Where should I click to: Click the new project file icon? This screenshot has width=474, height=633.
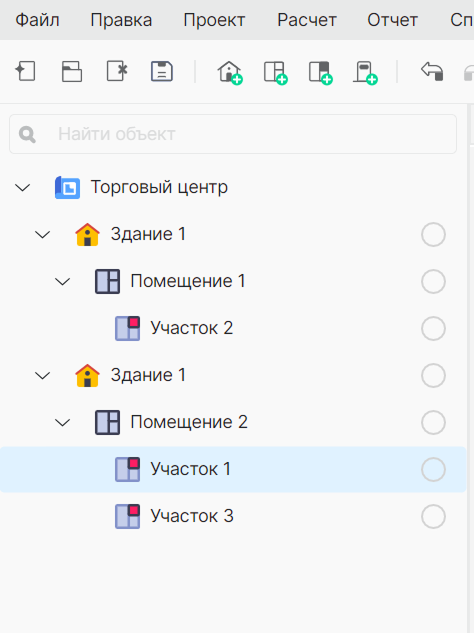pos(25,71)
